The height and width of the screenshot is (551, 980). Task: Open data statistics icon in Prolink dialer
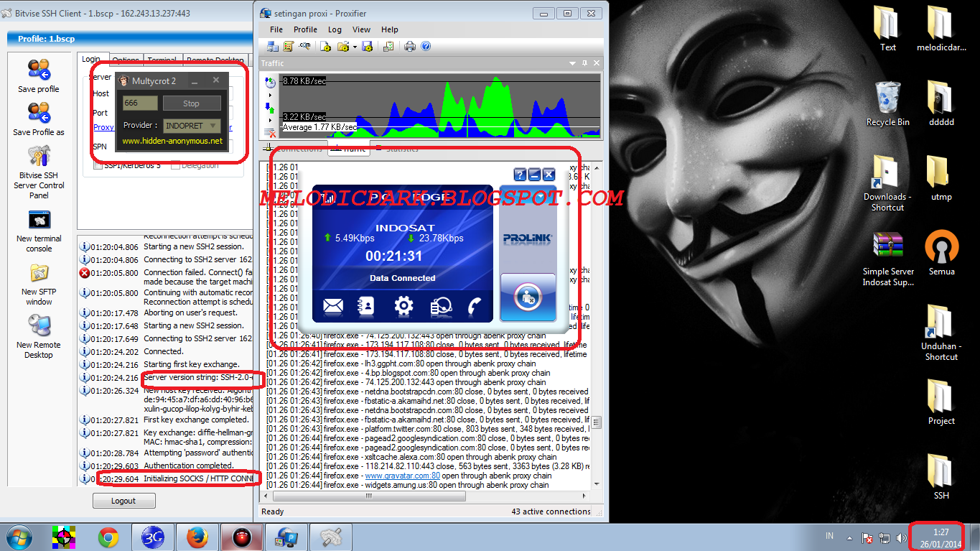tap(440, 307)
